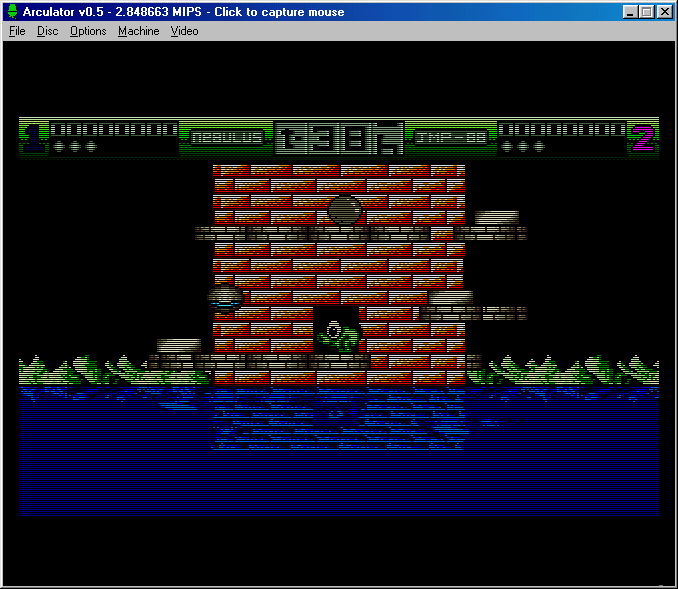Screen dimensions: 678x589
Task: Close the Arculator window
Action: click(x=664, y=12)
